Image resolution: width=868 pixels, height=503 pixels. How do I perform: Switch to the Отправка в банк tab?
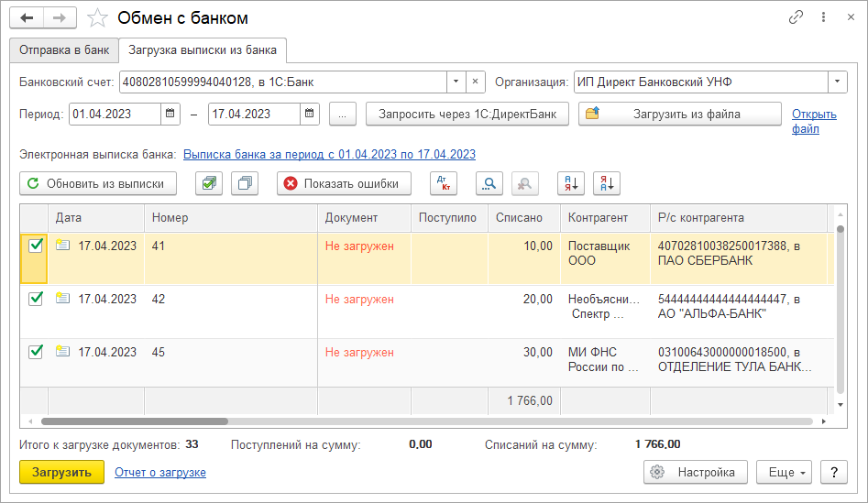pyautogui.click(x=64, y=49)
